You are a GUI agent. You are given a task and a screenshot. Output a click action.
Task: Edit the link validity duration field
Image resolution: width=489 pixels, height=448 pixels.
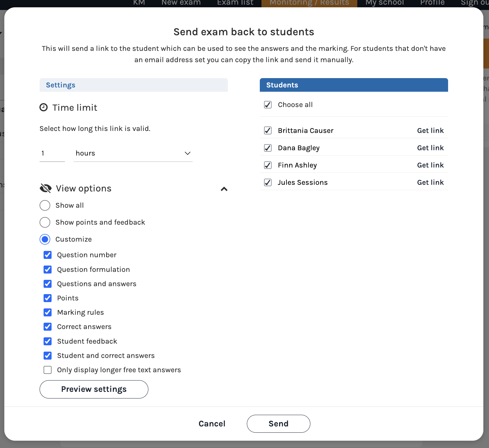point(52,153)
